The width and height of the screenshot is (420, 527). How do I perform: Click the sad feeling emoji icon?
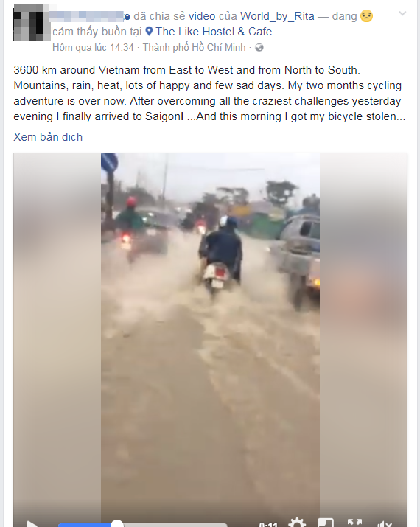coord(366,16)
